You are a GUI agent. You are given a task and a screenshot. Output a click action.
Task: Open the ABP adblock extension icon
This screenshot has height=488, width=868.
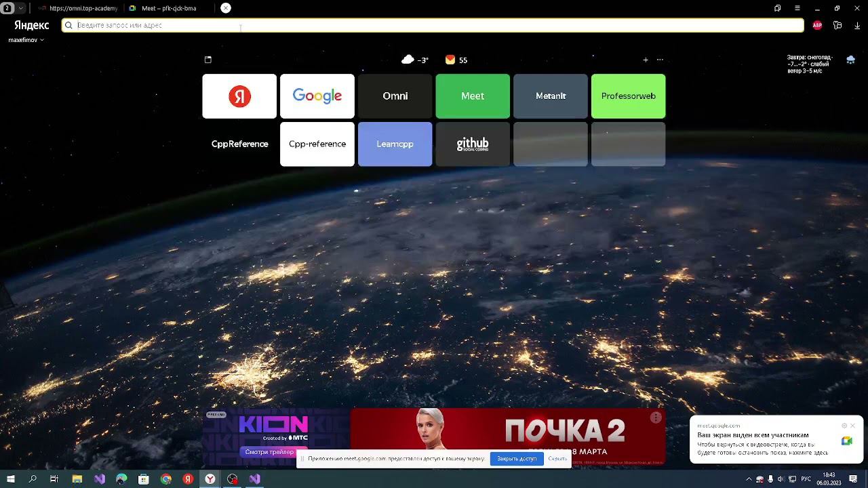tap(817, 25)
